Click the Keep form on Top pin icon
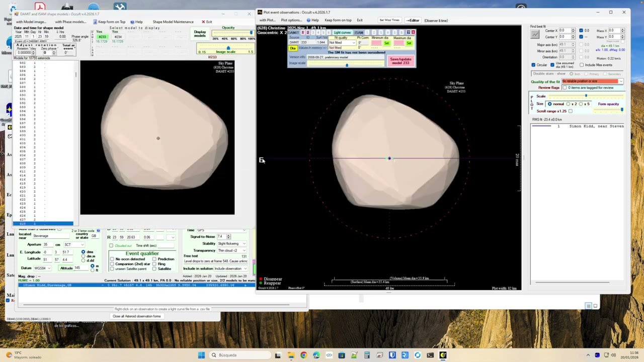644x362 pixels. click(x=95, y=22)
